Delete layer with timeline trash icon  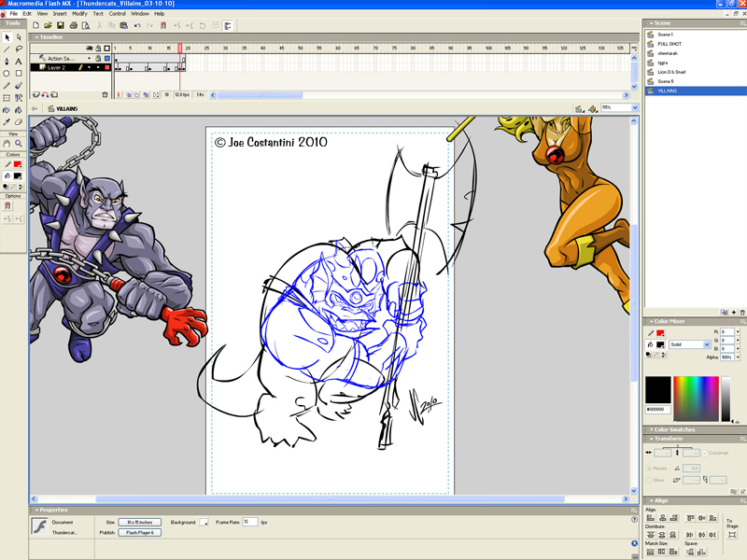105,95
